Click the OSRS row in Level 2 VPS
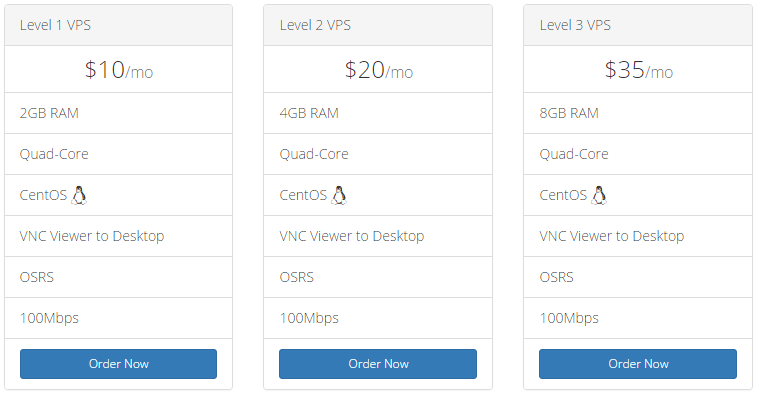 [378, 277]
